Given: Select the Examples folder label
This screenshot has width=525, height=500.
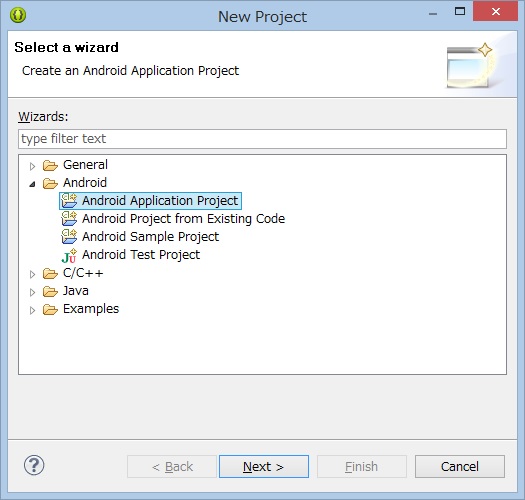Looking at the screenshot, I should [91, 309].
